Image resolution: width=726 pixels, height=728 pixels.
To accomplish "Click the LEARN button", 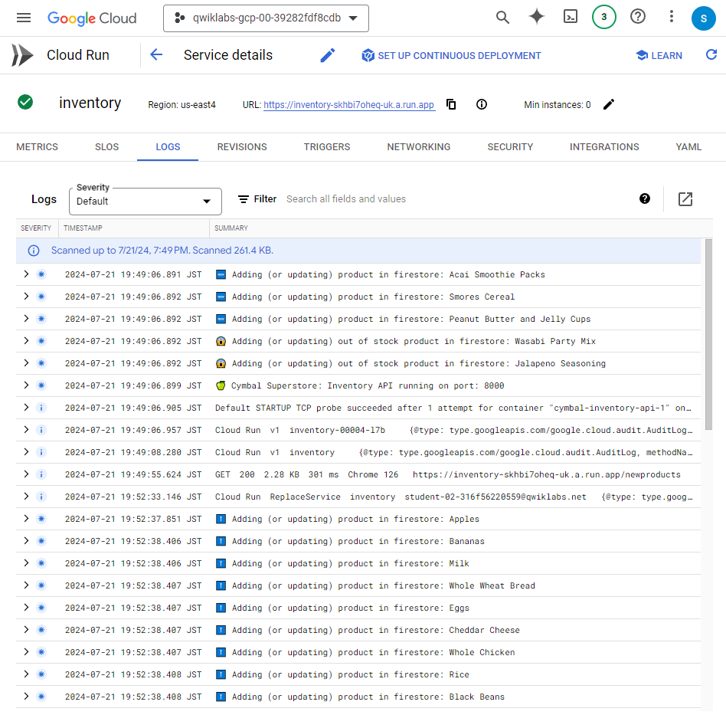I will click(659, 56).
